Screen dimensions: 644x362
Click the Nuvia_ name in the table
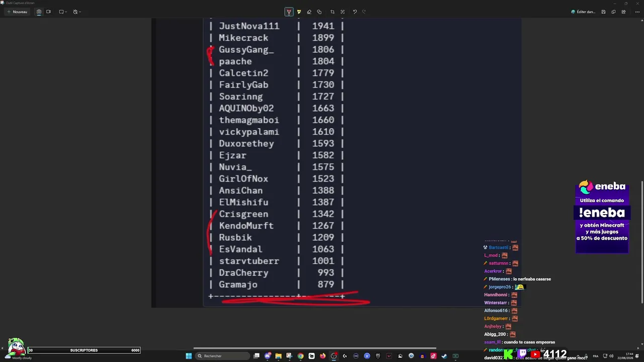[235, 167]
